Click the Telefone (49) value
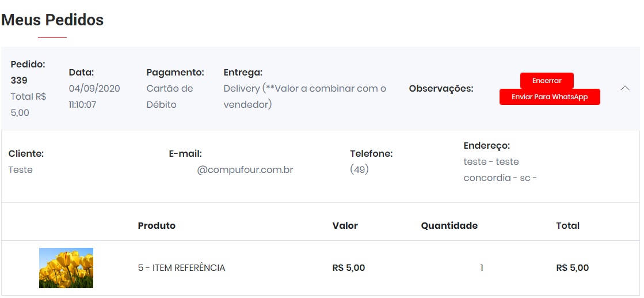 359,170
